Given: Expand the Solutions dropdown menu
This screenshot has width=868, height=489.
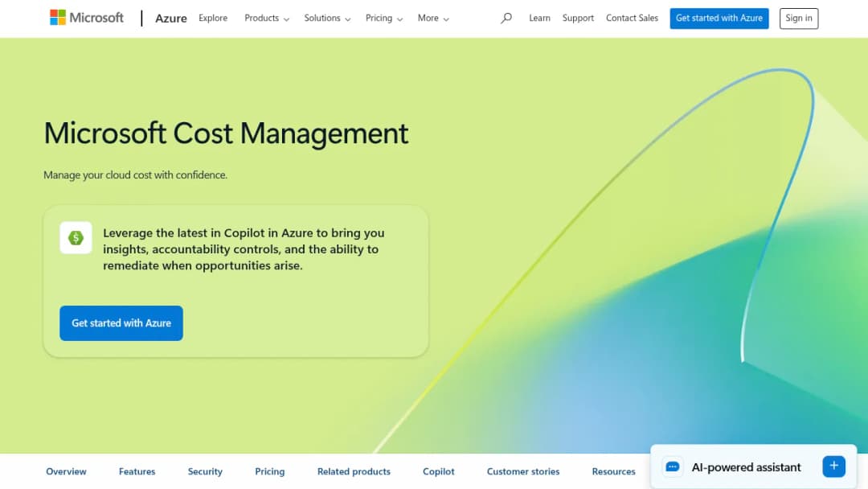Looking at the screenshot, I should point(327,18).
